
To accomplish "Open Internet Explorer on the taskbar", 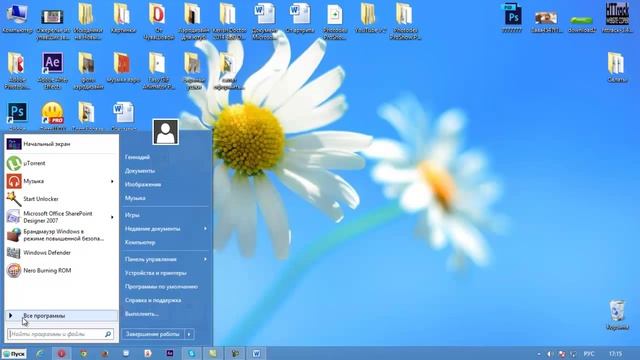I will (40, 353).
